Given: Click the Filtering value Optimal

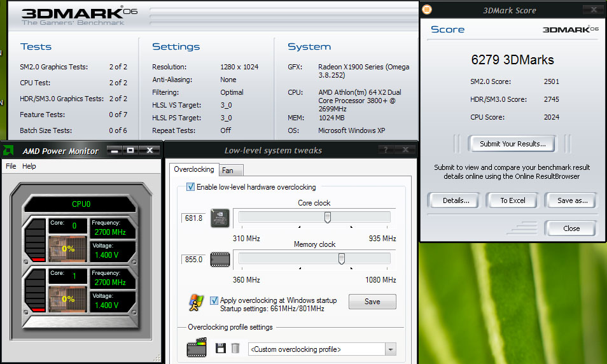Looking at the screenshot, I should point(232,92).
